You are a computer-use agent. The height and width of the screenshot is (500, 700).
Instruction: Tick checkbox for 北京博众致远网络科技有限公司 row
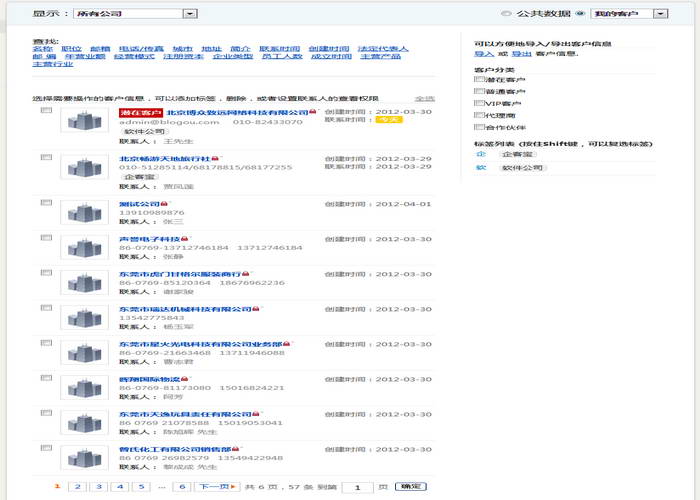[46, 110]
